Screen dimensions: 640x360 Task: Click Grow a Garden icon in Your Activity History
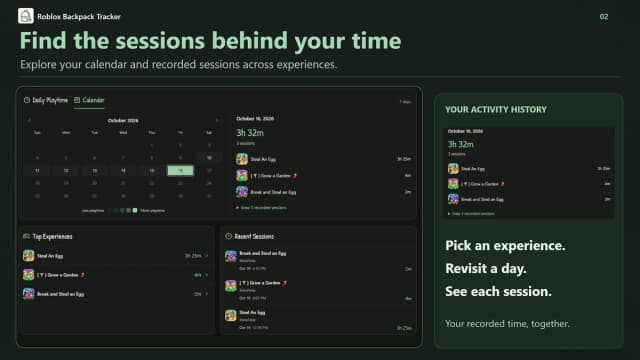tap(453, 184)
